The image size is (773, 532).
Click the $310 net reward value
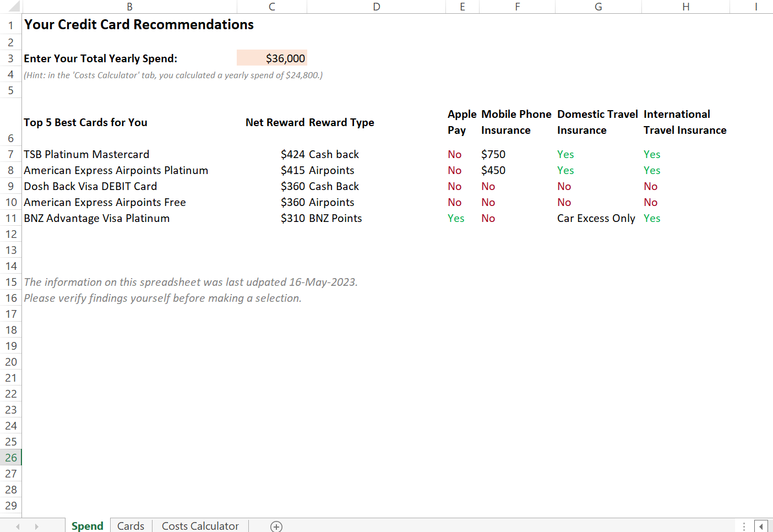pyautogui.click(x=293, y=218)
